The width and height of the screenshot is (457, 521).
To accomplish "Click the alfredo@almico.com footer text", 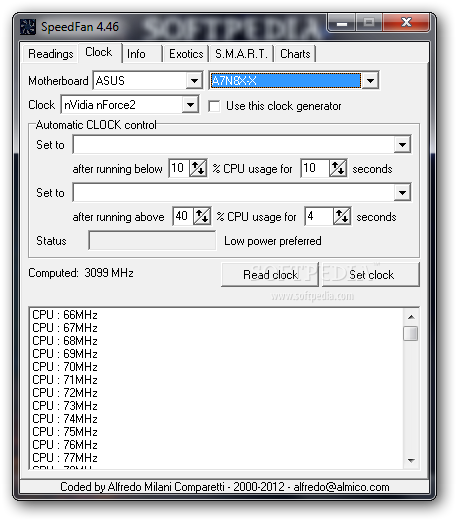I will [x=341, y=487].
